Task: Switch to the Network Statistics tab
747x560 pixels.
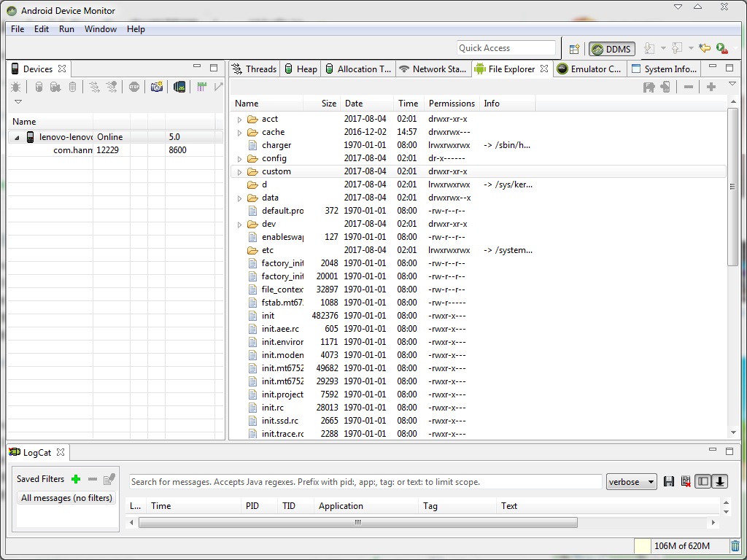Action: [x=433, y=69]
